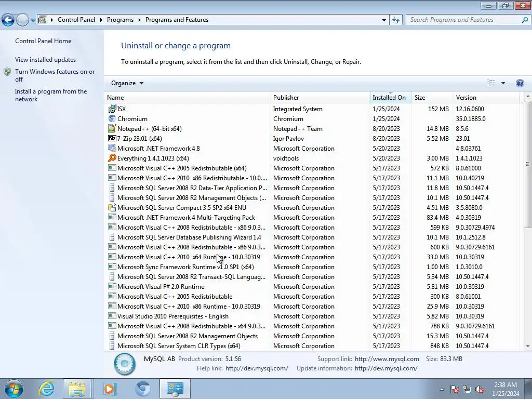Viewport: 532px width, 399px height.
Task: Sort by the Size column header
Action: [432, 97]
